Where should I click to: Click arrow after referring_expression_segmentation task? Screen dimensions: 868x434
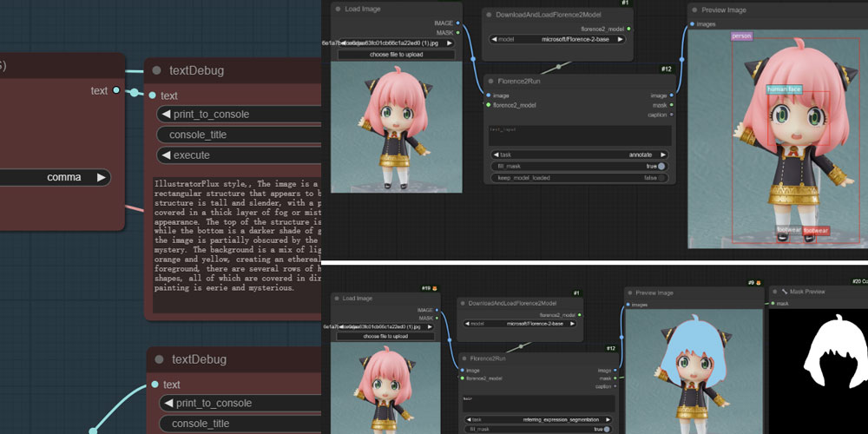click(x=608, y=419)
